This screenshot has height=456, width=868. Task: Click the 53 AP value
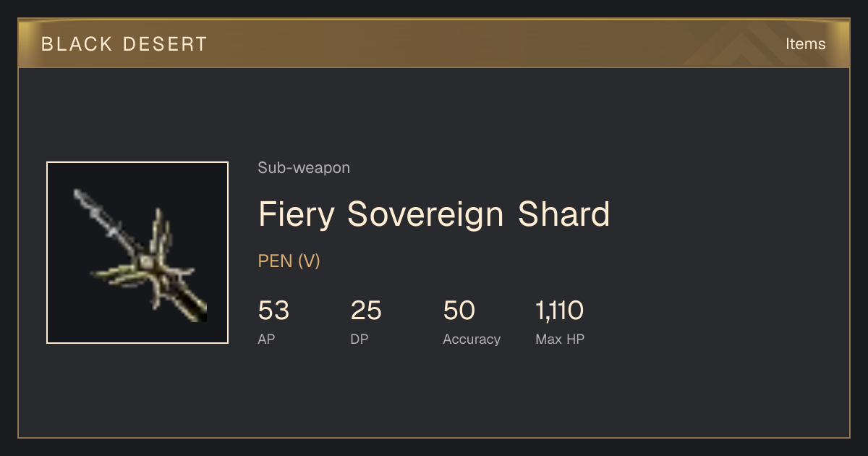click(x=273, y=311)
